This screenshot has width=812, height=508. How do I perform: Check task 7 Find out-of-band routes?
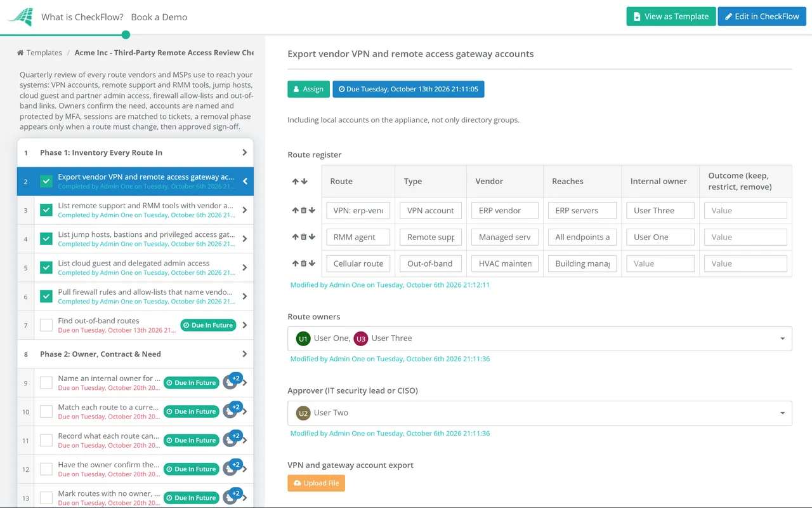tap(46, 325)
